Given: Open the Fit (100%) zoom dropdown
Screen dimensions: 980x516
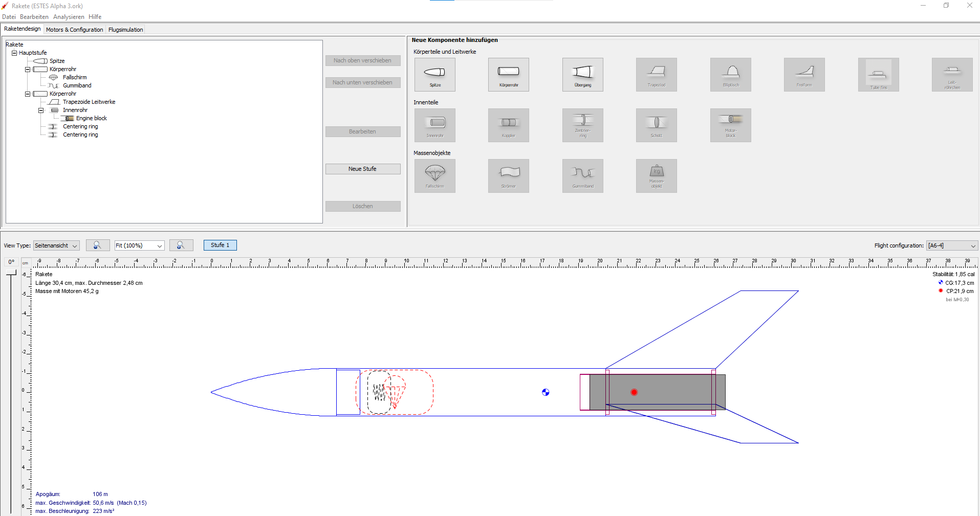Looking at the screenshot, I should 139,245.
